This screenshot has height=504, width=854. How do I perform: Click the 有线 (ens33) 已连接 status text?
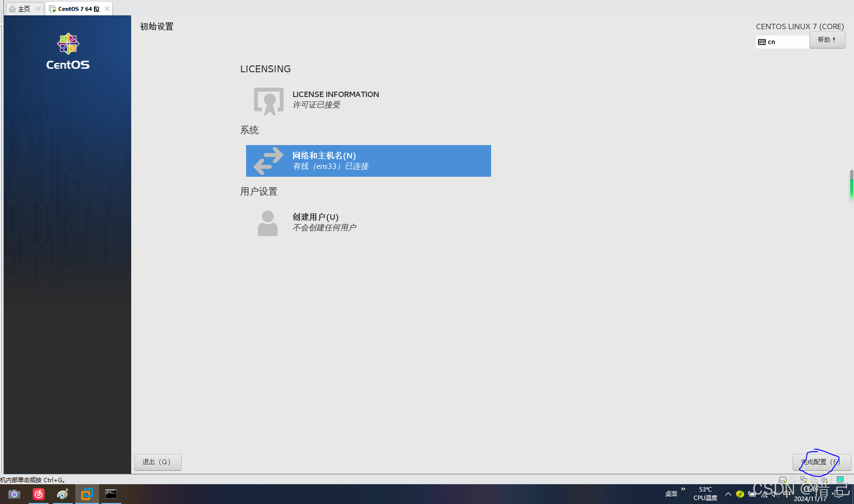click(331, 166)
